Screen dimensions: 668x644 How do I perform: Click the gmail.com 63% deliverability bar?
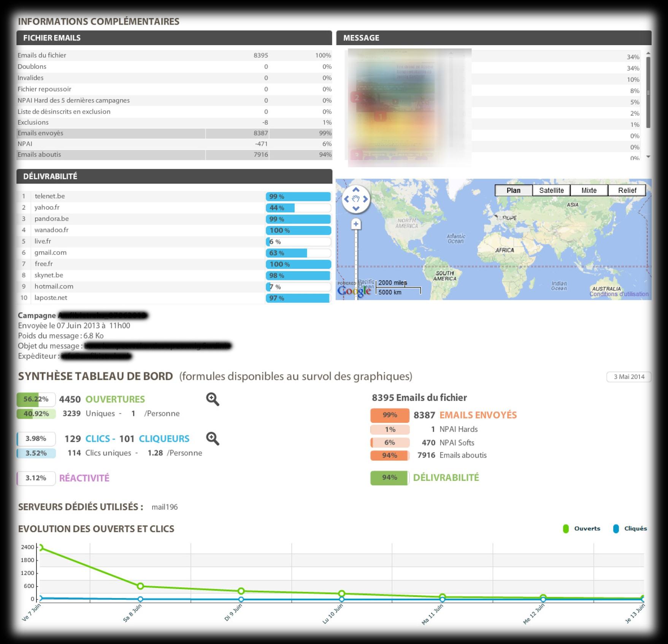(298, 253)
